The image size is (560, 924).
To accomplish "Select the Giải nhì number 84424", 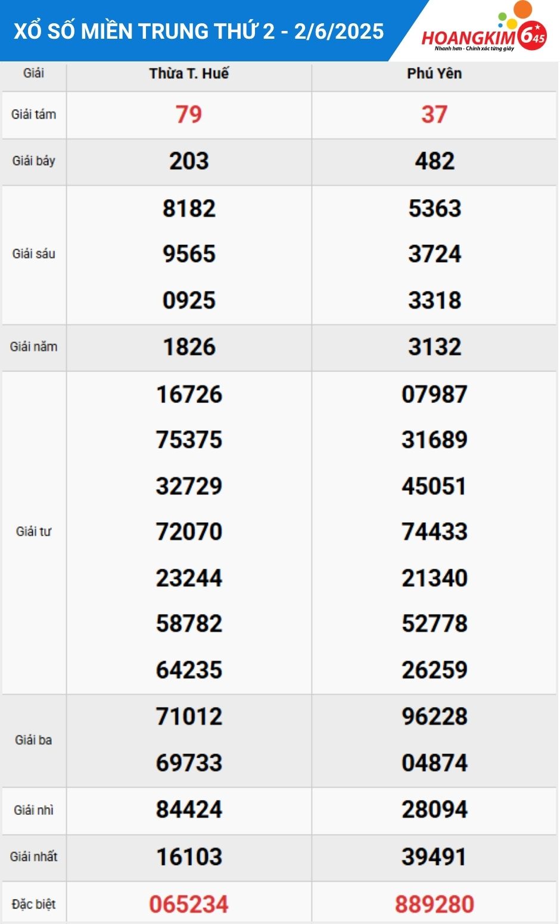I will [x=189, y=810].
